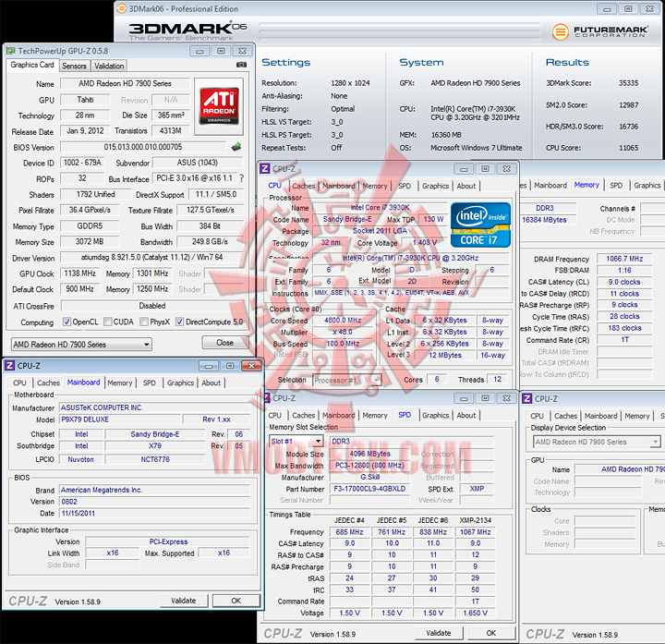
Task: Toggle the PhysX checkbox
Action: [x=144, y=322]
